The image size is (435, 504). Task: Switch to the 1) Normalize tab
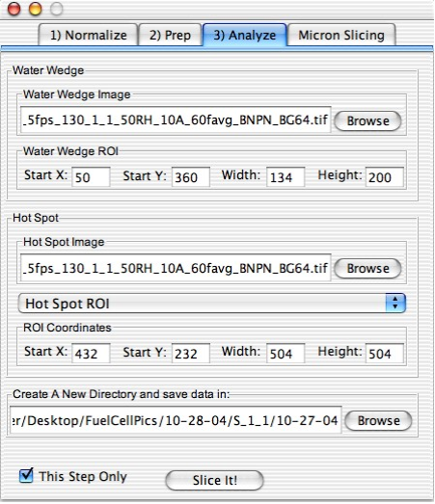click(88, 35)
